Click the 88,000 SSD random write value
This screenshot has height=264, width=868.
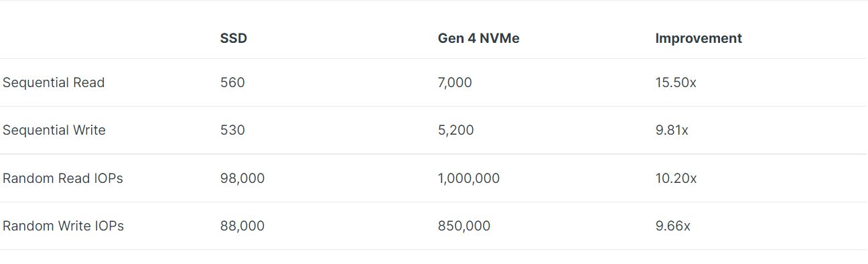pos(242,226)
